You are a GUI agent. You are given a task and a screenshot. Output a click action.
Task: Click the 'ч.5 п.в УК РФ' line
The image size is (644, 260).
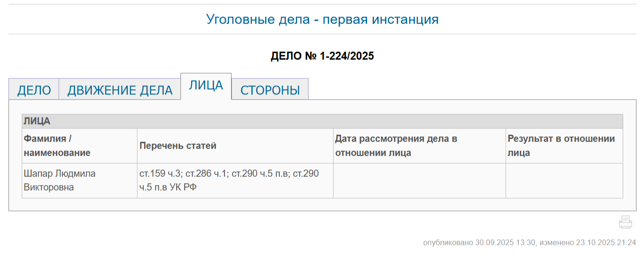168,187
